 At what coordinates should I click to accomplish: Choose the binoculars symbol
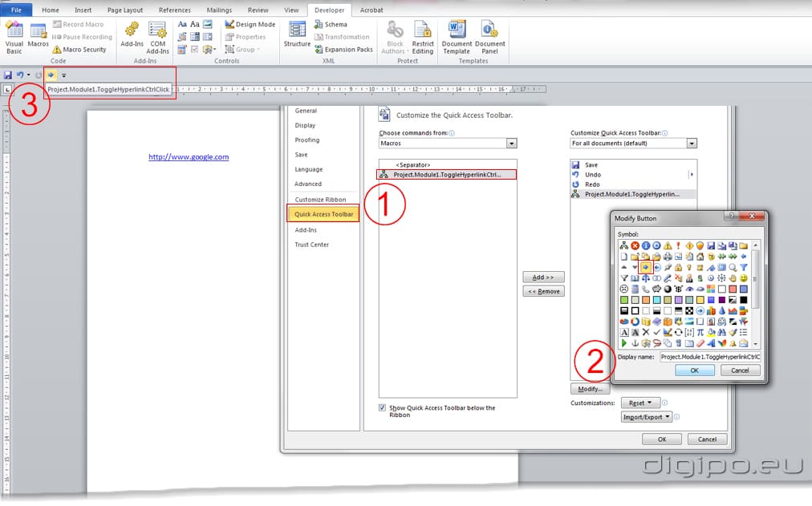coord(722,332)
